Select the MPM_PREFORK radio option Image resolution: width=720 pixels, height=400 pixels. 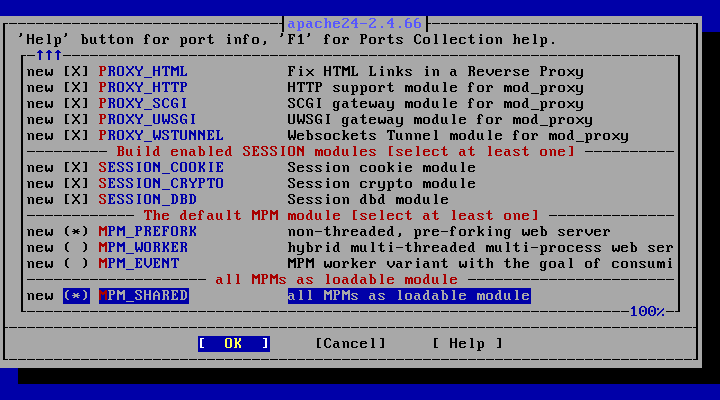(x=76, y=232)
